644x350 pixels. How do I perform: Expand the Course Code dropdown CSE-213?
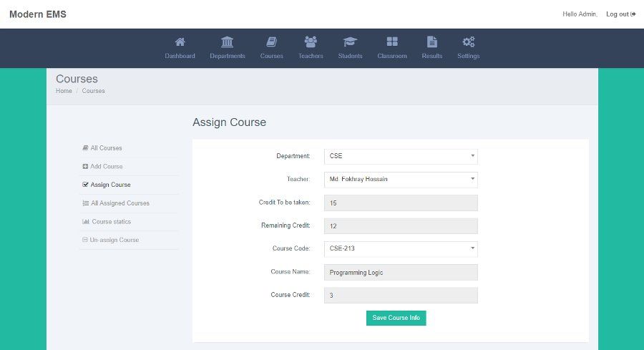[x=401, y=249]
